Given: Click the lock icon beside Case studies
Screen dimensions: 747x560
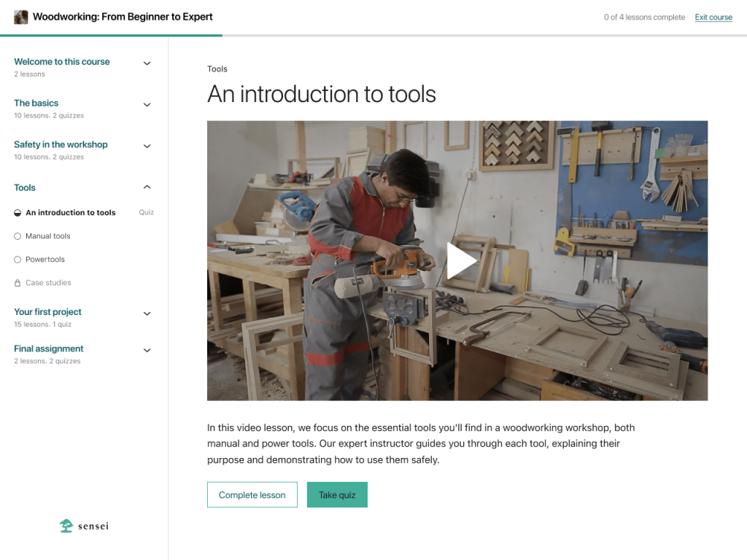Looking at the screenshot, I should [18, 283].
